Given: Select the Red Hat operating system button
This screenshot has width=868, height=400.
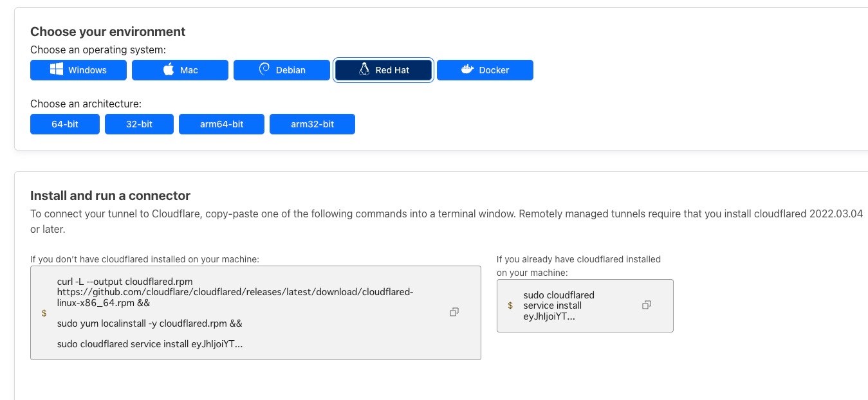Looking at the screenshot, I should (x=383, y=70).
